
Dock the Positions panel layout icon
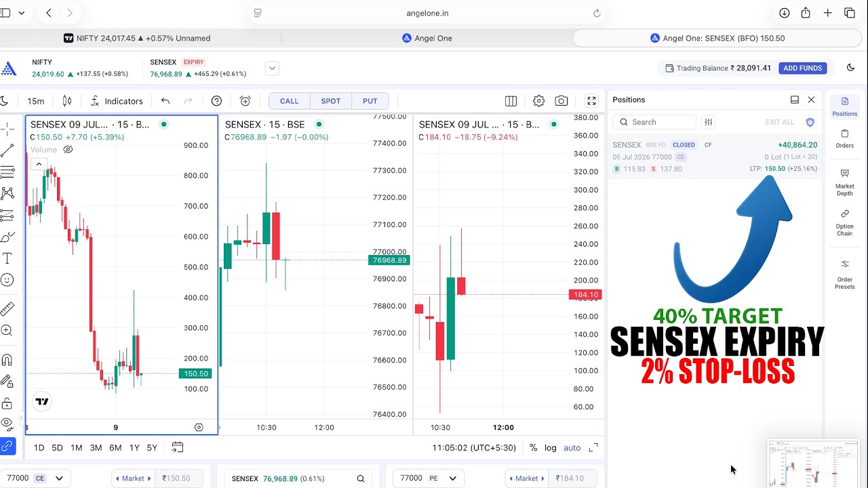click(x=795, y=100)
